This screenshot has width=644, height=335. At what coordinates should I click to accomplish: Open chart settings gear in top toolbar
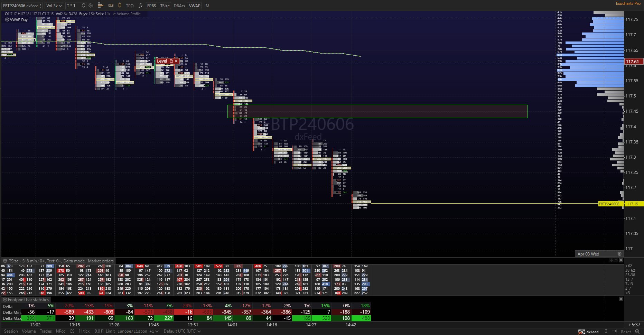[x=91, y=6]
